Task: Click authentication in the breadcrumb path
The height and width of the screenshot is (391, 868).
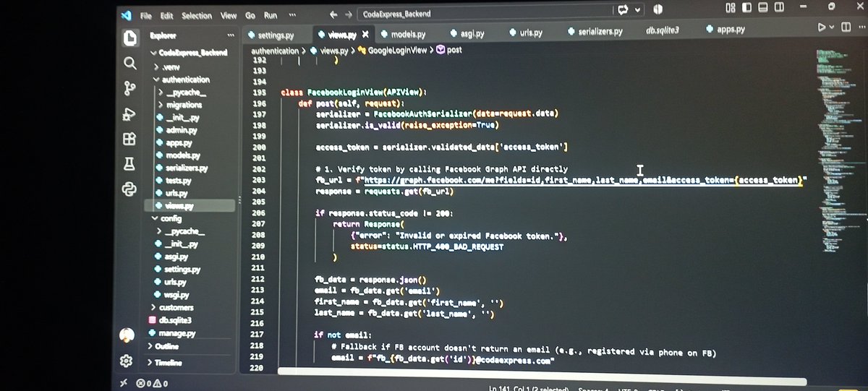Action: click(275, 51)
